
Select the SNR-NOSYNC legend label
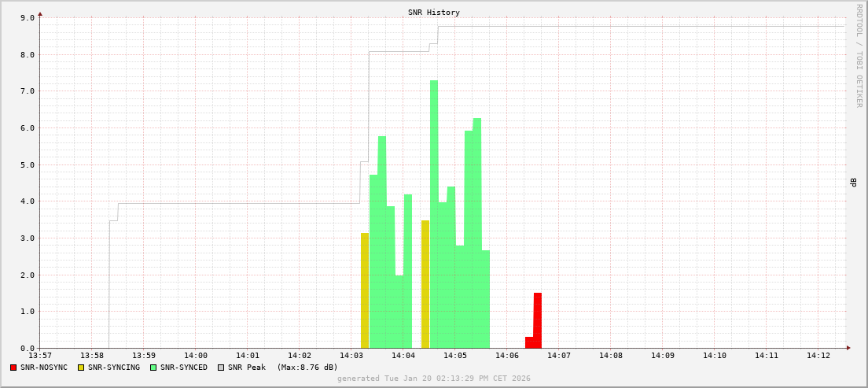point(44,368)
